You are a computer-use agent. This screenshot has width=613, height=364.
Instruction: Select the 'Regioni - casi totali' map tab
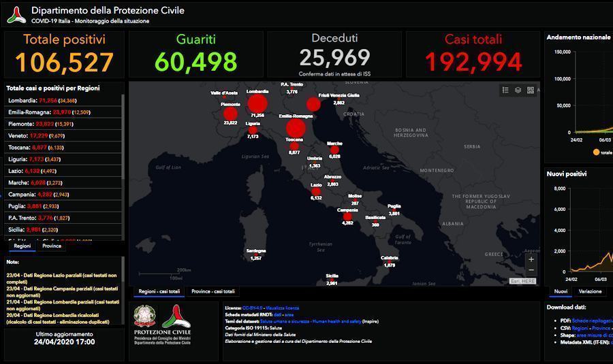pos(159,291)
